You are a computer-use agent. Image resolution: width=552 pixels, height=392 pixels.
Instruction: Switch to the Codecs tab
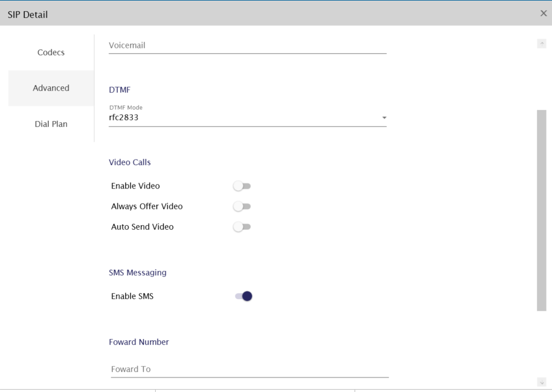click(x=51, y=52)
